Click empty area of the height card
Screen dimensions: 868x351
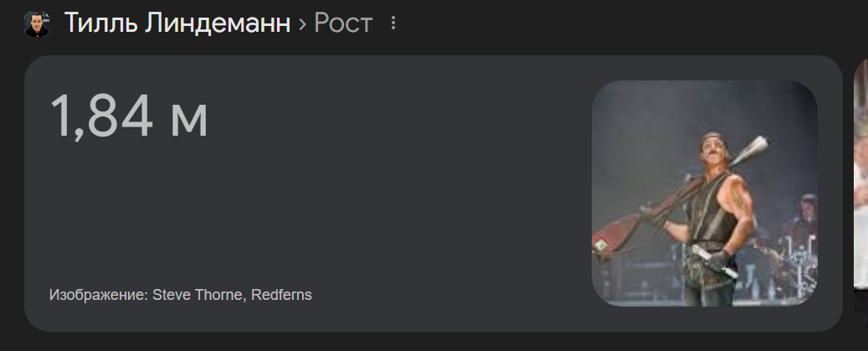388,210
